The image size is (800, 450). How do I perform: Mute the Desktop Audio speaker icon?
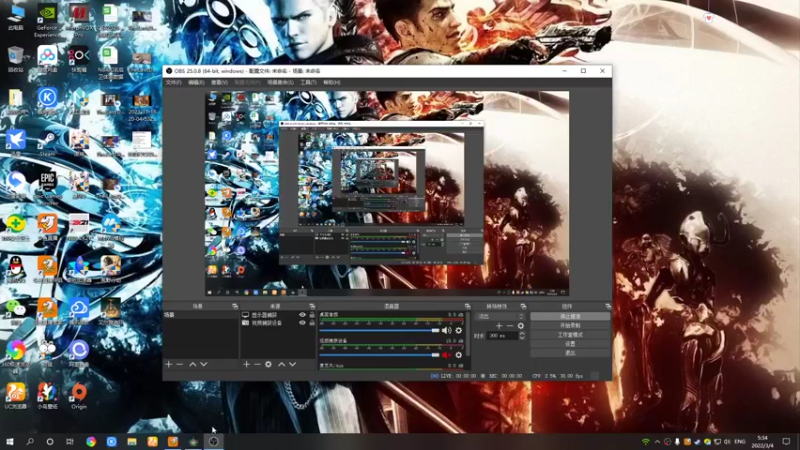coord(446,331)
